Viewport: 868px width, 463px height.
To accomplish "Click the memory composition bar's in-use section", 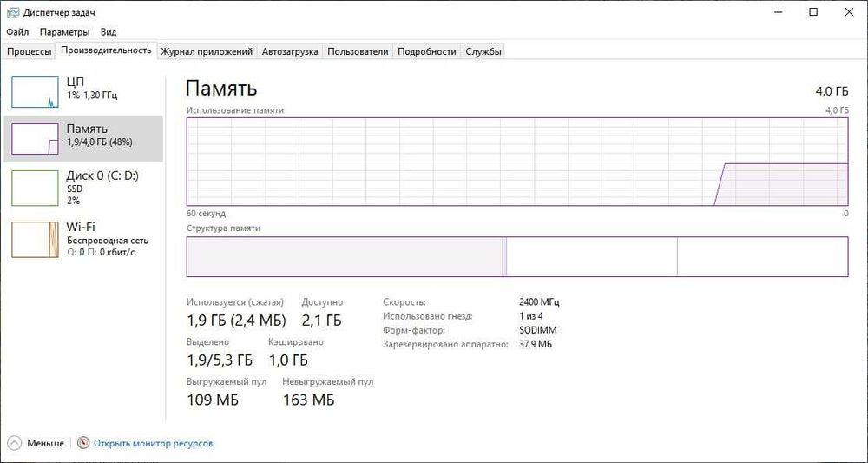I will click(x=345, y=256).
